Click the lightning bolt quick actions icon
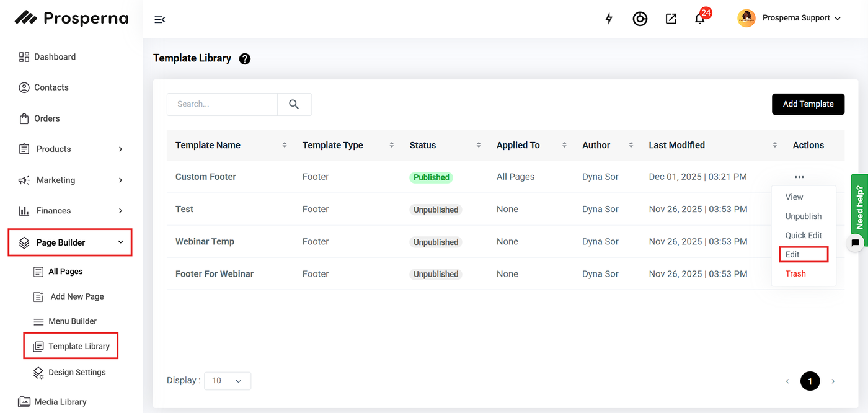 tap(609, 19)
